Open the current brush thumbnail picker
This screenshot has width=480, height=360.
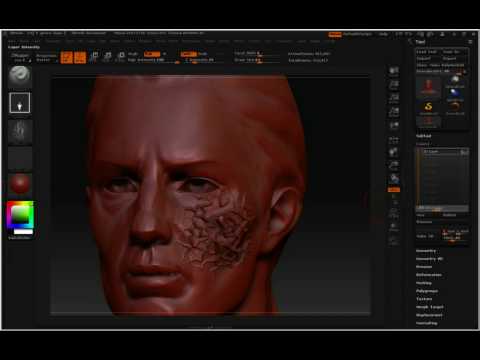(x=20, y=76)
